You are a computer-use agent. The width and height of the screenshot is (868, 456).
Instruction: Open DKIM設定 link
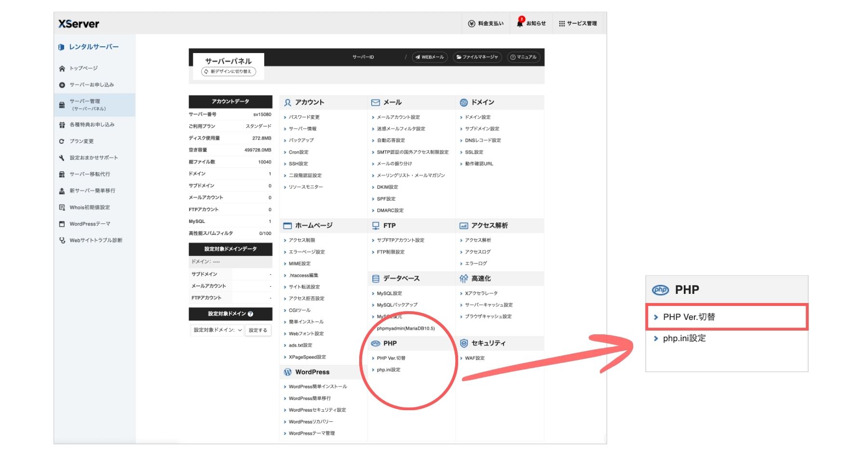(x=387, y=187)
